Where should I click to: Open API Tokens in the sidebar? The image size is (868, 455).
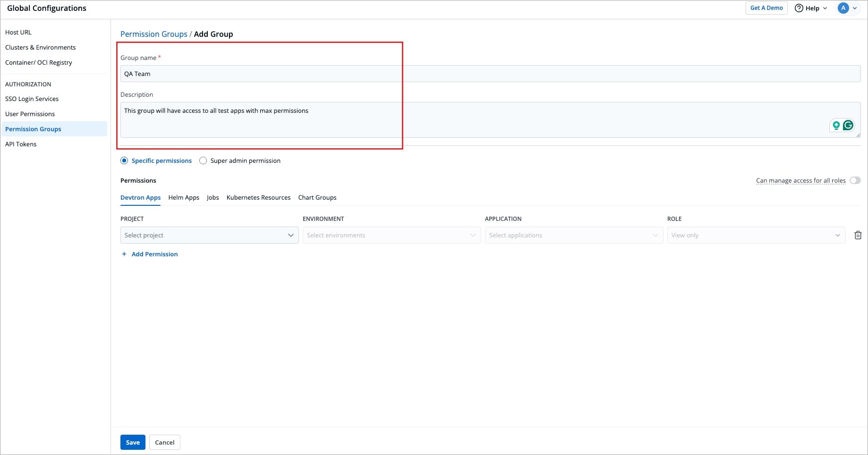[x=21, y=144]
